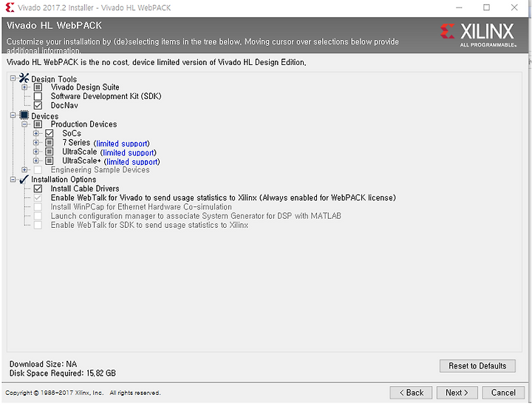
Task: Uncheck Install Cable Drivers checkbox
Action: tap(38, 189)
